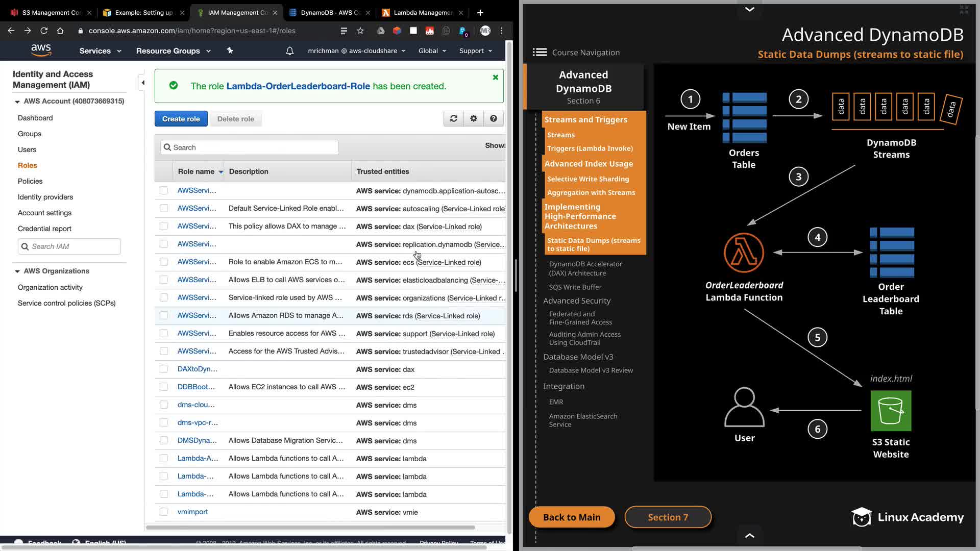Collapse the IAM sidebar with arrow
980x551 pixels.
(143, 83)
